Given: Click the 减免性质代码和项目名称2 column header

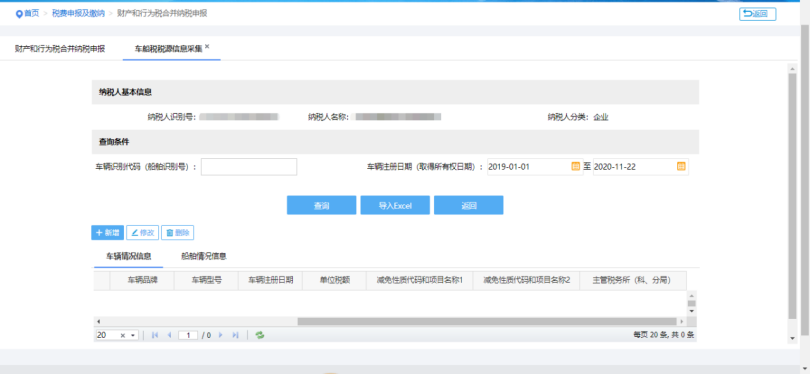Looking at the screenshot, I should 526,280.
